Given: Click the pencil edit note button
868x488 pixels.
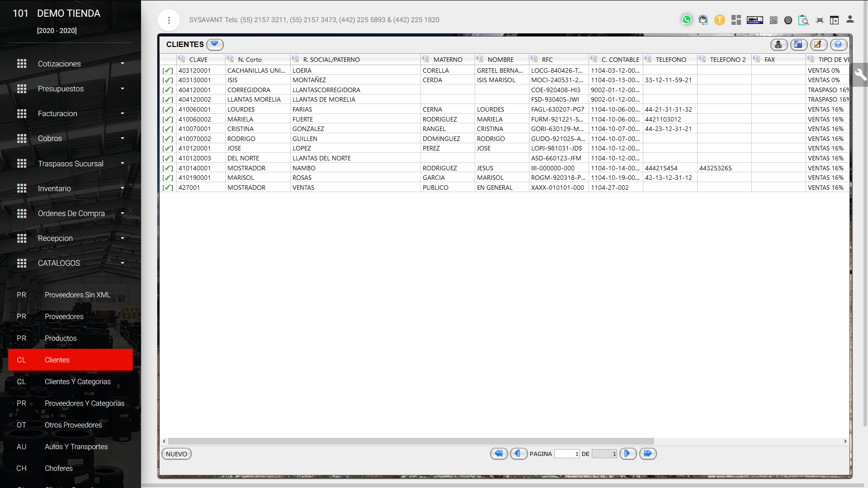Looking at the screenshot, I should (x=818, y=44).
